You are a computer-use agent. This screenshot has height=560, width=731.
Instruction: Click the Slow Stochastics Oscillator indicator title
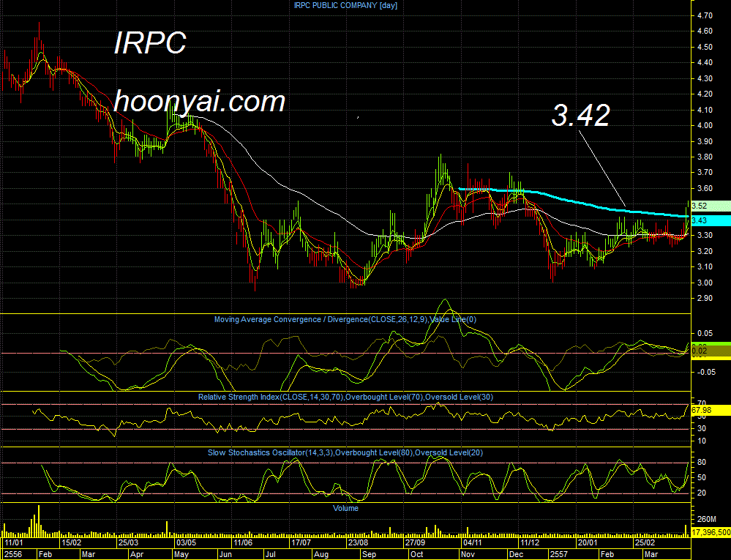tap(345, 452)
